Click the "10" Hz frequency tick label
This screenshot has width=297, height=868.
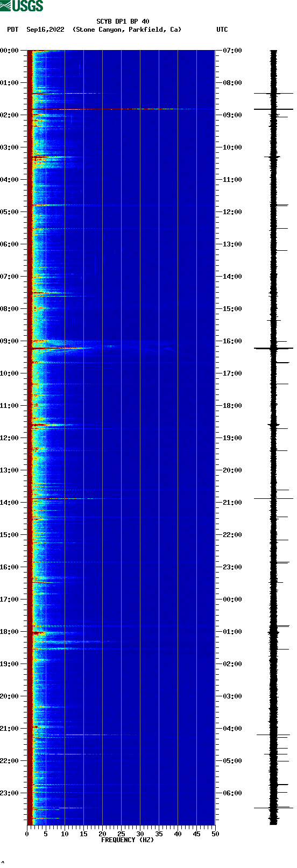pyautogui.click(x=65, y=834)
